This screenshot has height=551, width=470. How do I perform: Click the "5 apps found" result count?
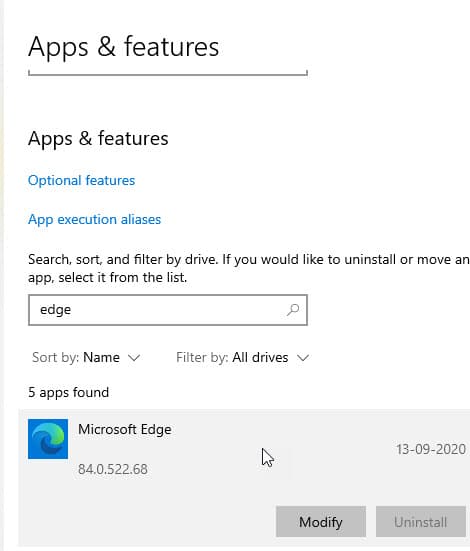69,393
